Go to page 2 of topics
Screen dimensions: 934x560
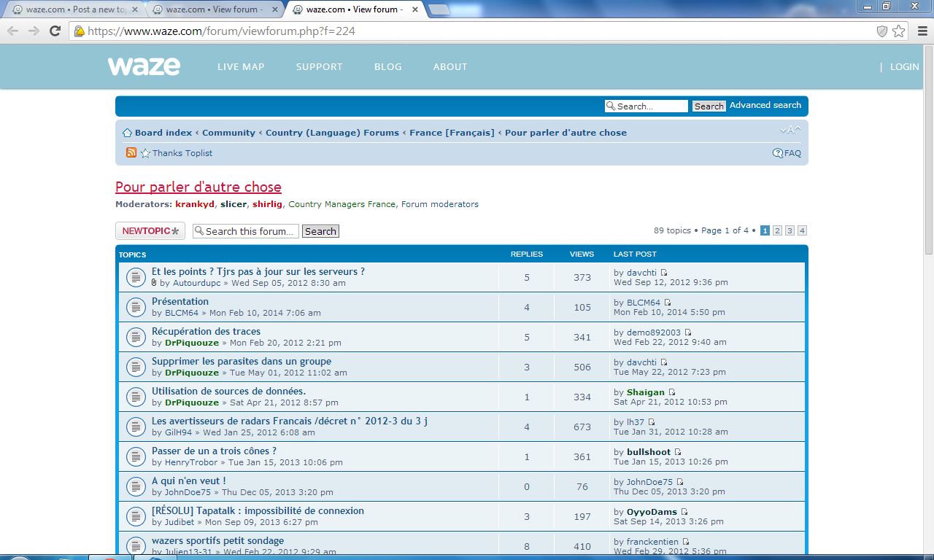(x=778, y=230)
